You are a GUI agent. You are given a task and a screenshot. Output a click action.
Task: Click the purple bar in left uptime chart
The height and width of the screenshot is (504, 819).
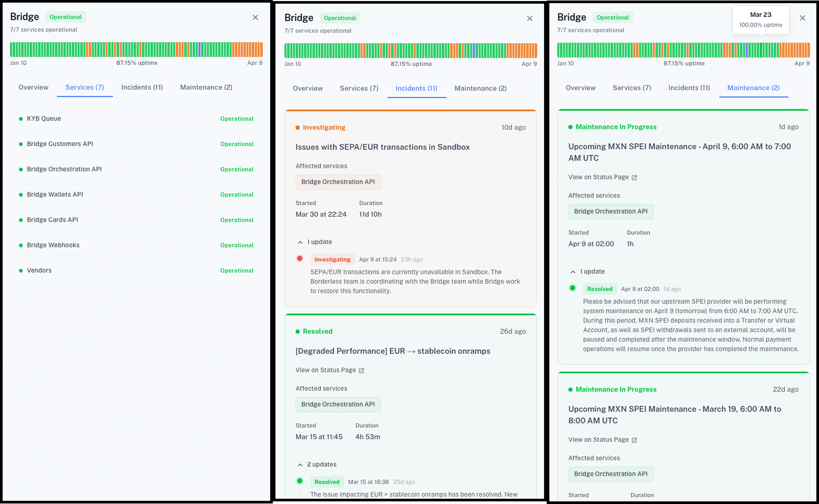point(199,50)
